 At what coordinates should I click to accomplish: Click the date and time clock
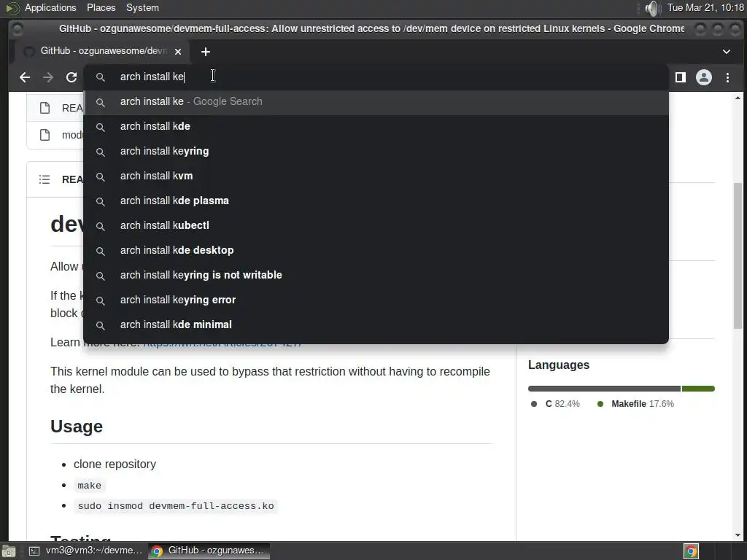tap(705, 7)
